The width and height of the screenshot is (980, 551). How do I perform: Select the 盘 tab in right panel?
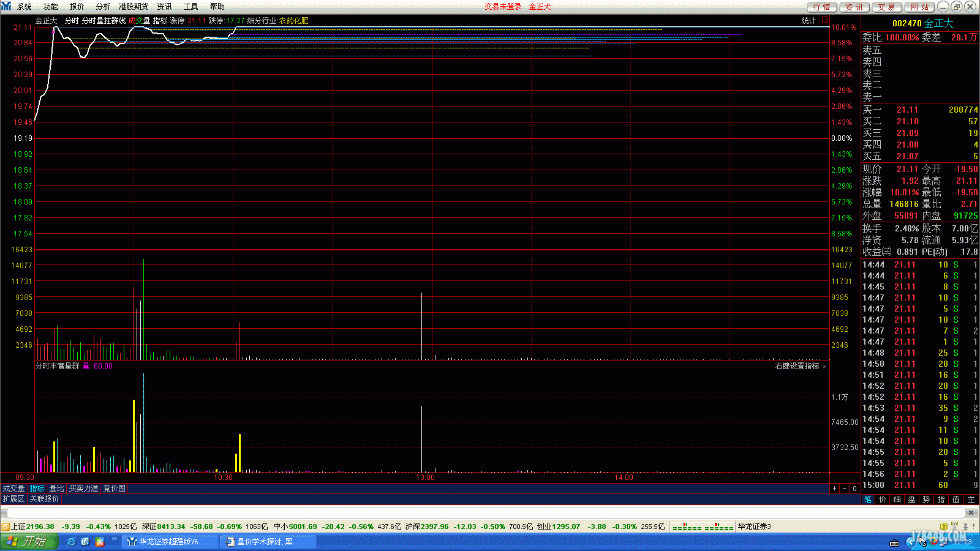pos(912,500)
